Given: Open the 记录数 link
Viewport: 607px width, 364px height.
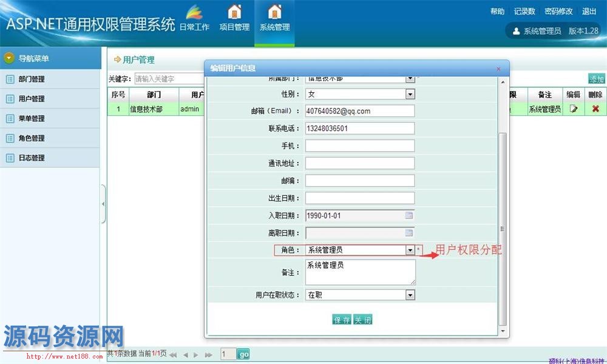Looking at the screenshot, I should coord(524,12).
